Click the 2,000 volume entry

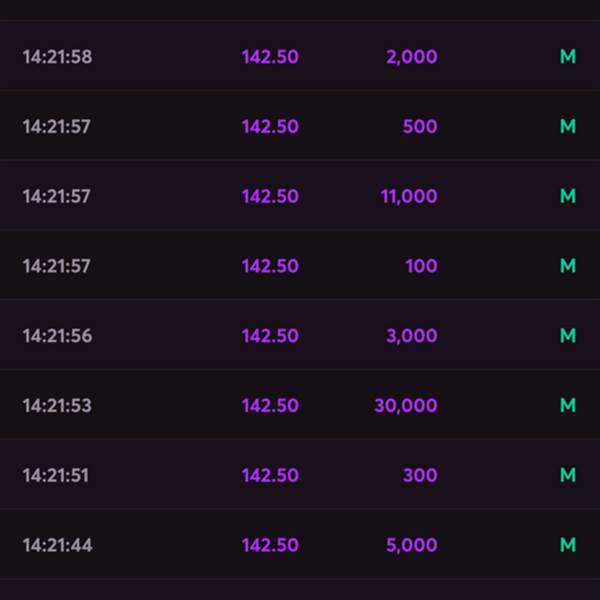coord(412,57)
